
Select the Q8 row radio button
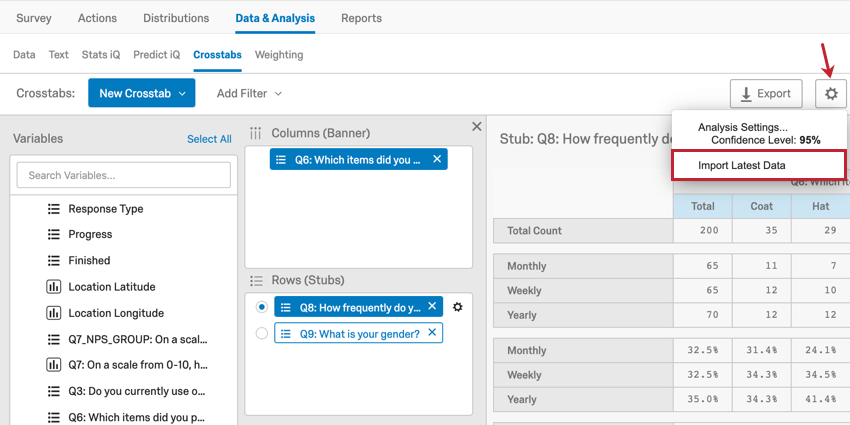(262, 307)
